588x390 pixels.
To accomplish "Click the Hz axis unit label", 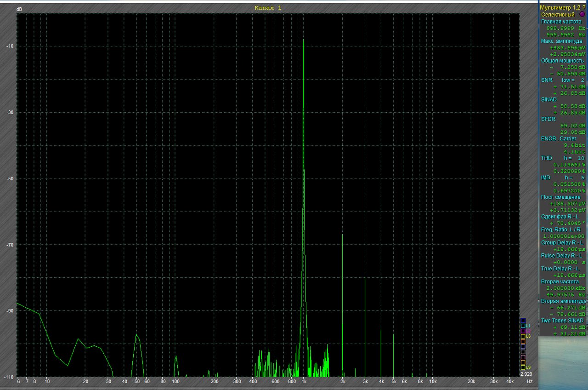I will pyautogui.click(x=530, y=382).
